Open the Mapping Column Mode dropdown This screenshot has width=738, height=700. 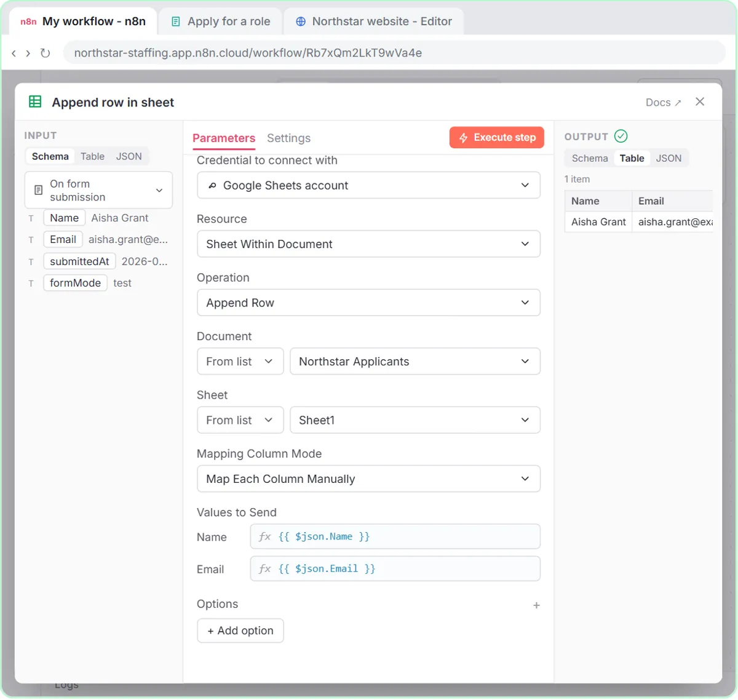pyautogui.click(x=368, y=479)
